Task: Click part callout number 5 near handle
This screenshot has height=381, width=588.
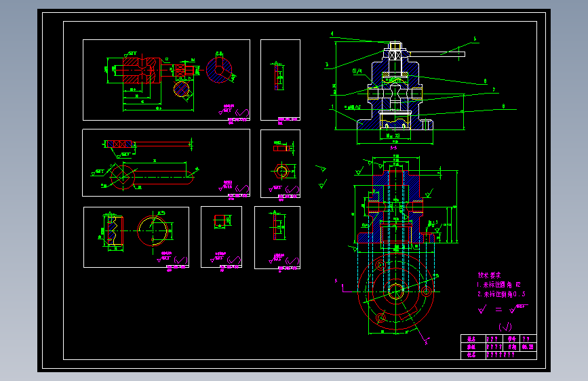Action: point(475,39)
